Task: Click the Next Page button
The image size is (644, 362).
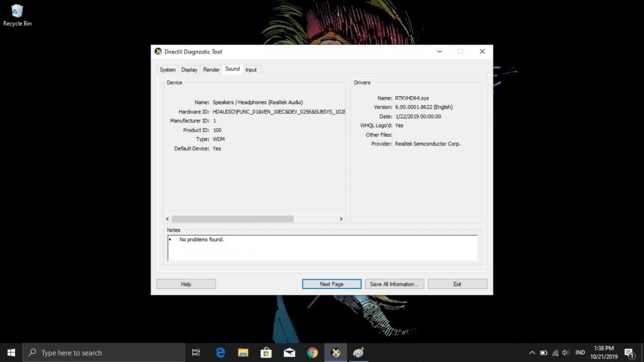Action: coord(331,284)
